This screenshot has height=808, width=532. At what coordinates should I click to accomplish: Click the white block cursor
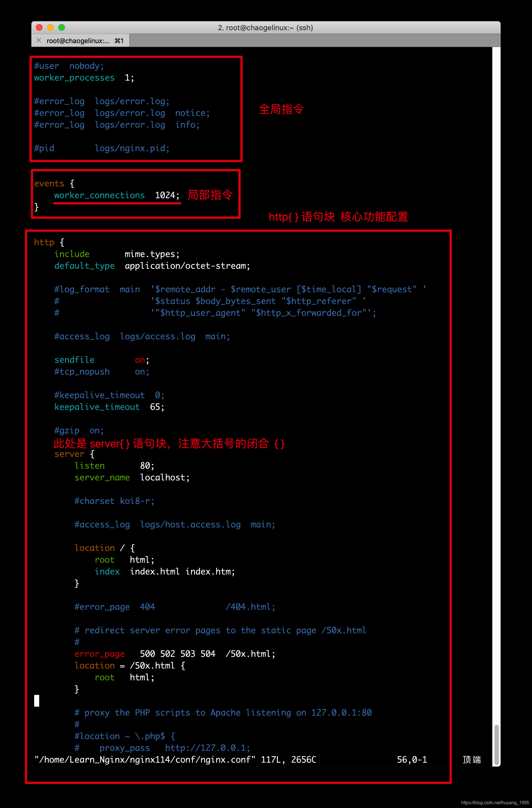click(x=37, y=701)
